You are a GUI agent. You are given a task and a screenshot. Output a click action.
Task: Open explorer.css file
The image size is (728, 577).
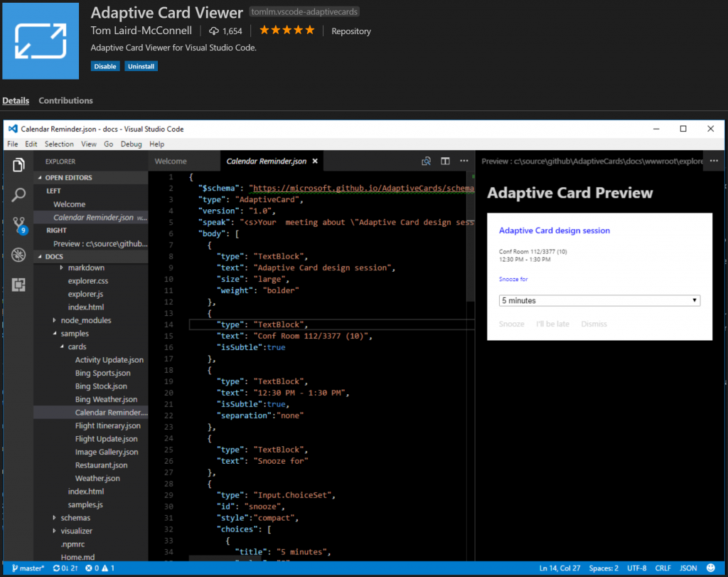pyautogui.click(x=87, y=281)
